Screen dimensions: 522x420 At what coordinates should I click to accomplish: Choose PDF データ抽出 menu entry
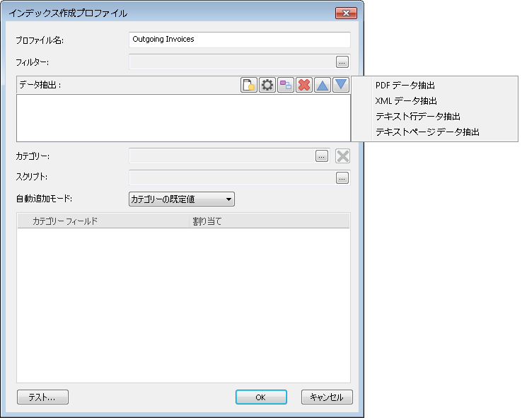click(x=434, y=86)
